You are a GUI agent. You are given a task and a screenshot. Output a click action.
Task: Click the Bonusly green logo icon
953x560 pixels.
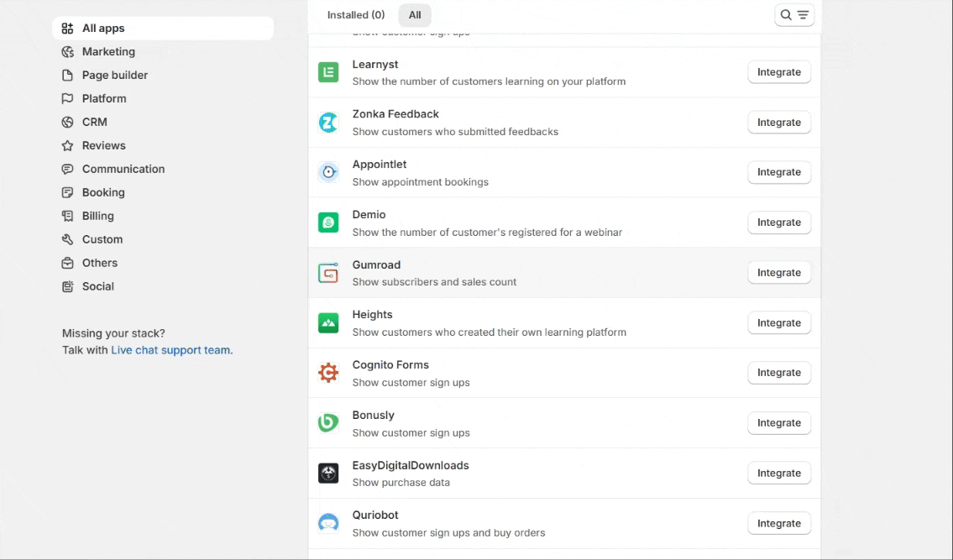(328, 423)
